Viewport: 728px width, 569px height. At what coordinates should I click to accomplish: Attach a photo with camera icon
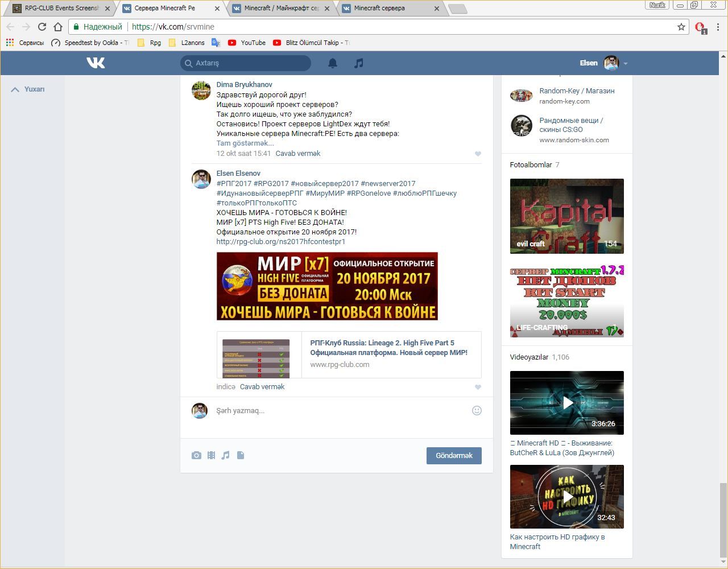coord(196,455)
